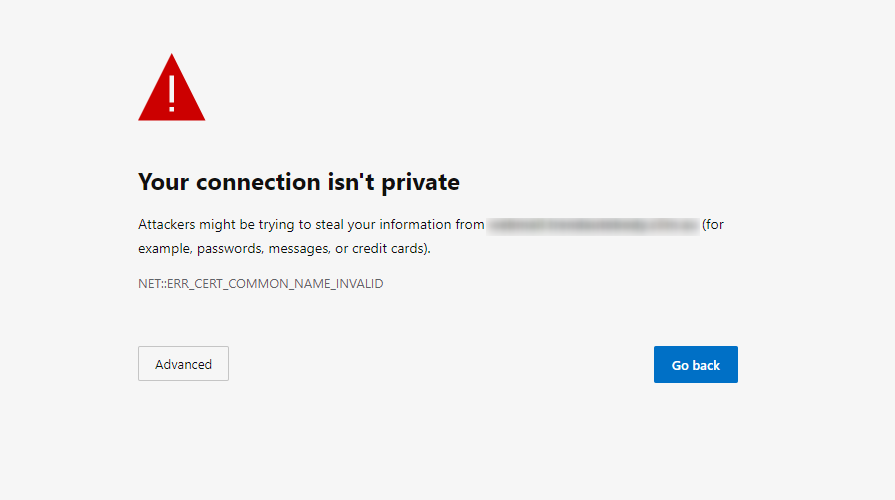Click the 'Your connection isn't private' heading
The height and width of the screenshot is (500, 895).
click(x=299, y=182)
